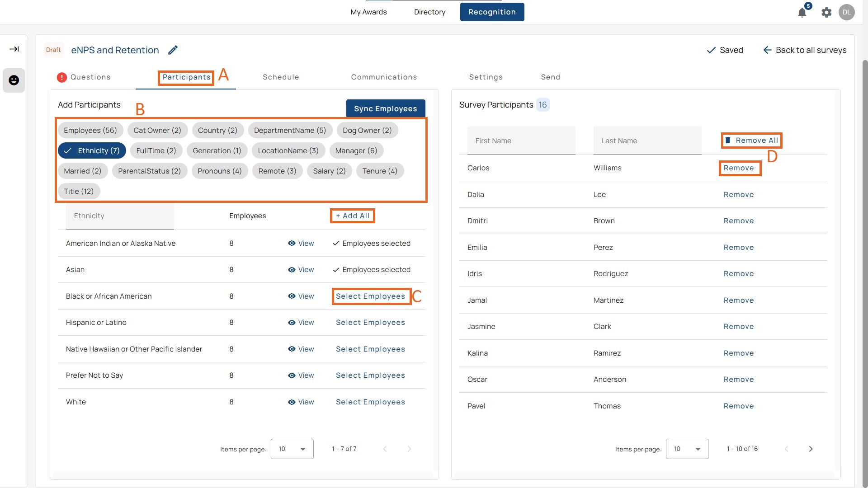Click the Questions tab warning icon
This screenshot has height=488, width=868.
coord(61,77)
